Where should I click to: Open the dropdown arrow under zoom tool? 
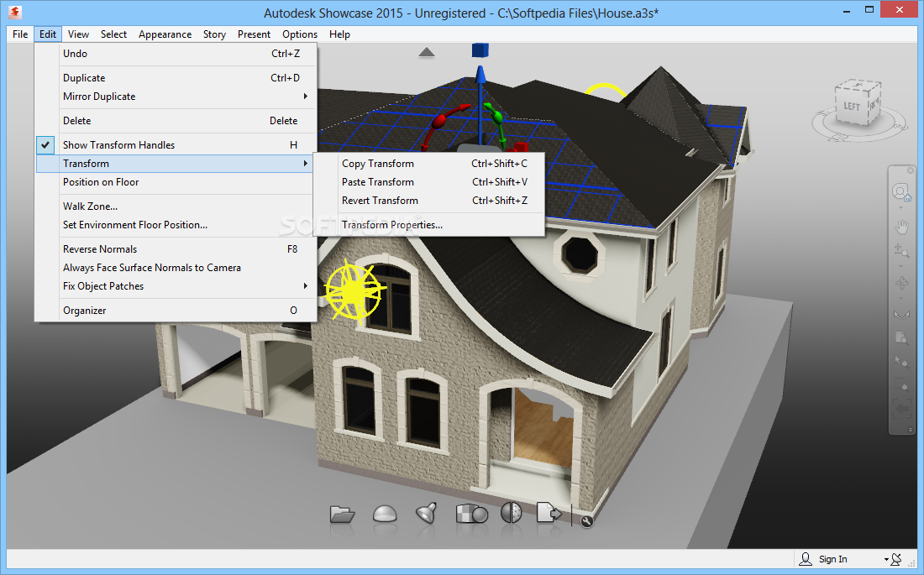[x=901, y=265]
